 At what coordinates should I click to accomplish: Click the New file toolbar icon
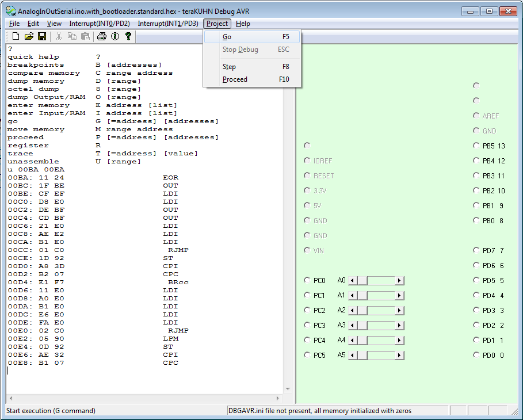point(16,36)
